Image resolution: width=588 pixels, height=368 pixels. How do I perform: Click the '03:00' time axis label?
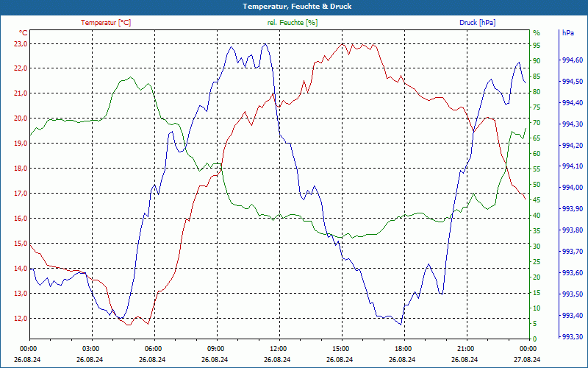point(90,349)
